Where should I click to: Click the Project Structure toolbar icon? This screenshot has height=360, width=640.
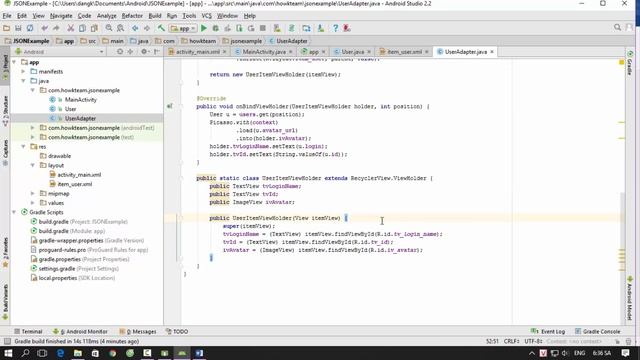tap(306, 28)
